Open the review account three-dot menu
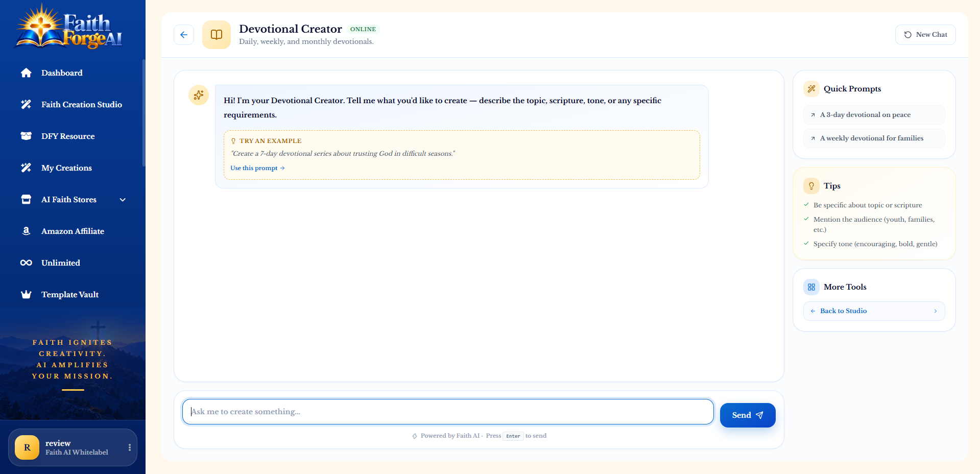The height and width of the screenshot is (474, 980). pyautogui.click(x=130, y=447)
